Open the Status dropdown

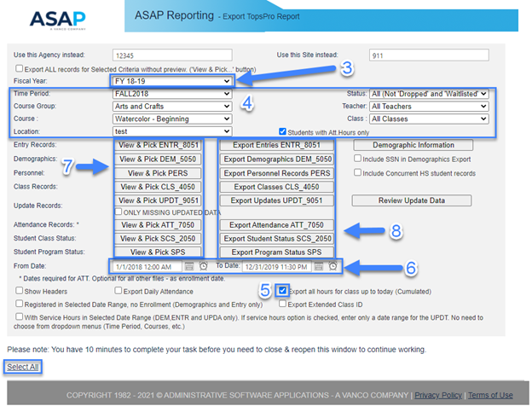point(429,94)
